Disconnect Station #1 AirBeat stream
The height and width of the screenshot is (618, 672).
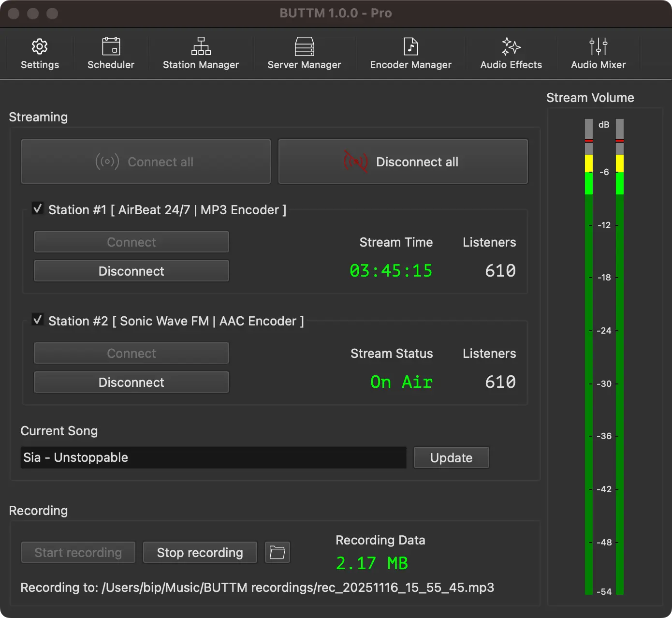(x=131, y=271)
